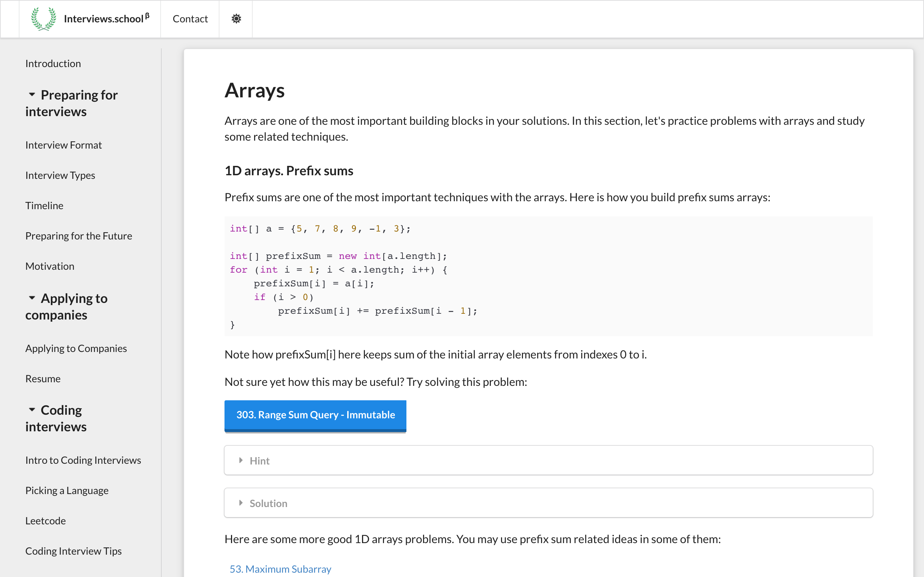Open the Leetcode sidebar entry

tap(45, 520)
